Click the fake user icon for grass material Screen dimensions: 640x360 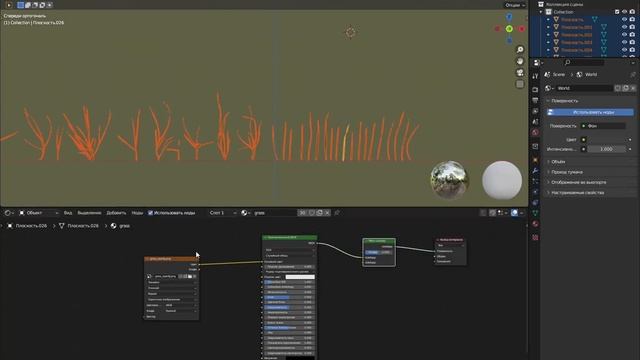click(312, 213)
